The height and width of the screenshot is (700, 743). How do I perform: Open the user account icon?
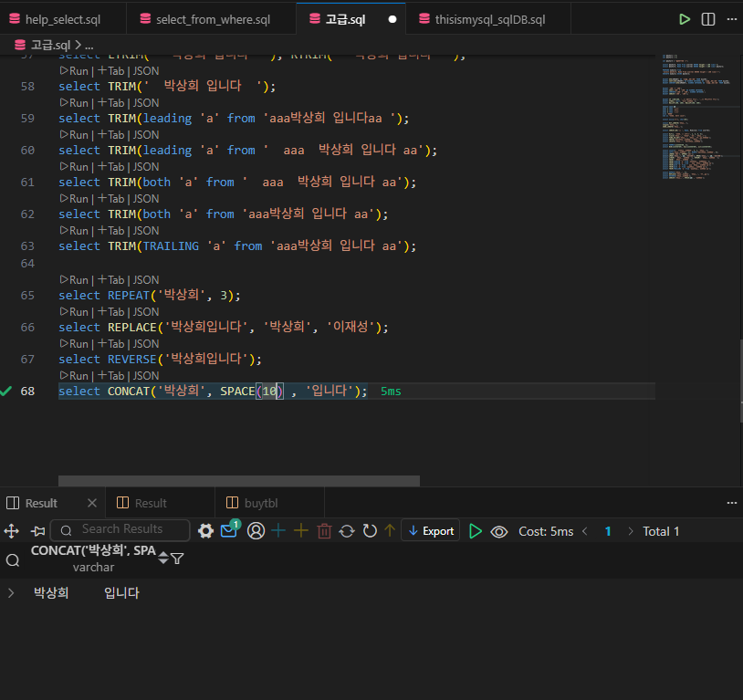tap(256, 531)
